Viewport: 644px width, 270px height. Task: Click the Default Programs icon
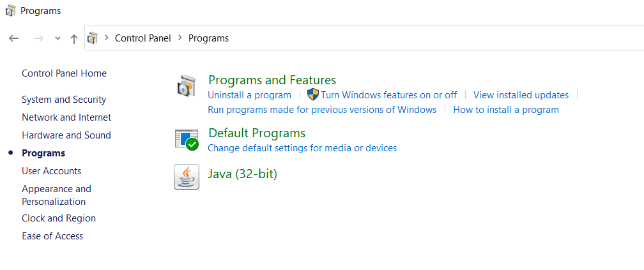[186, 139]
